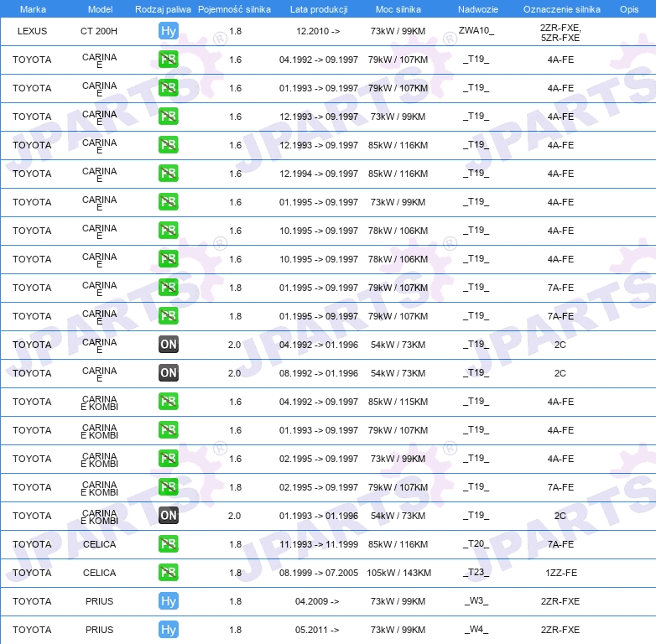Click diesel ON icon in Carina E 08.1992 row
This screenshot has height=644, width=656.
coord(169,372)
